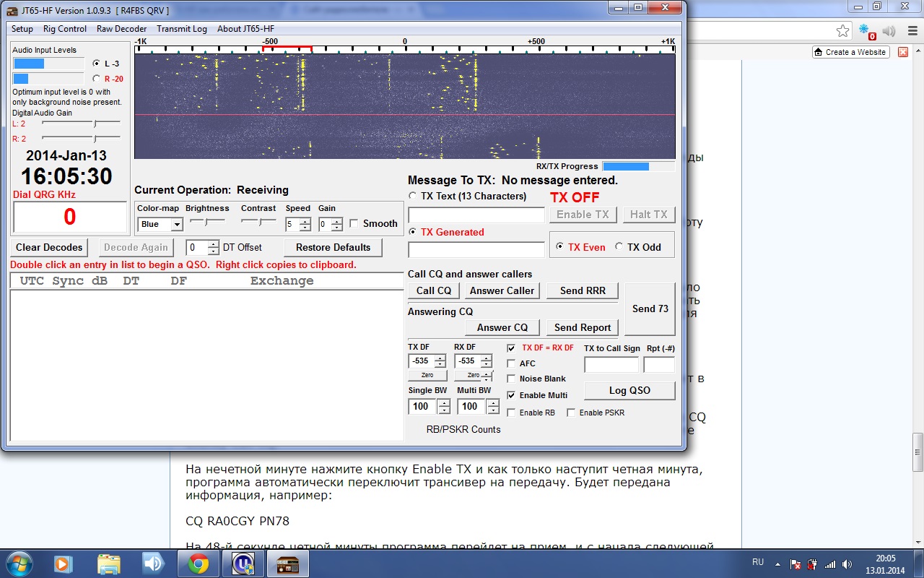This screenshot has height=578, width=924.
Task: Open Google Chrome from the taskbar
Action: (x=199, y=564)
